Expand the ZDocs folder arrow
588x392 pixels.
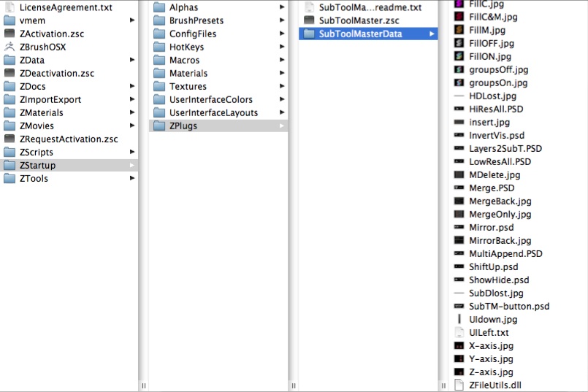click(x=132, y=86)
